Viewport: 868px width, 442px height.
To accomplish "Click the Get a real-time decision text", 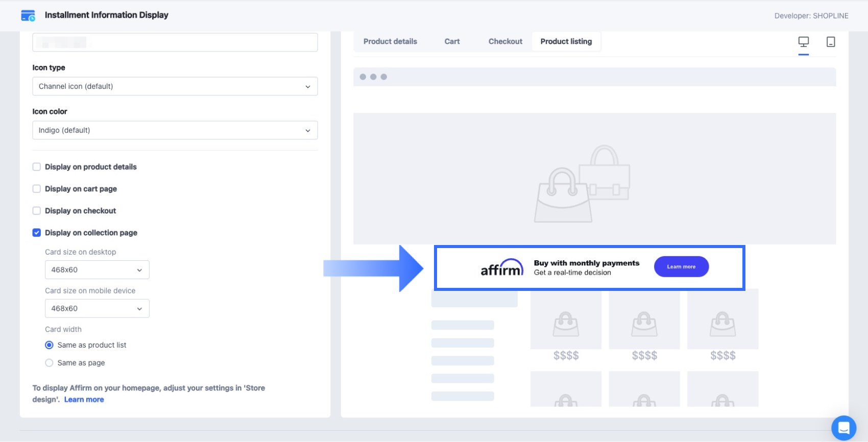I will (x=572, y=273).
